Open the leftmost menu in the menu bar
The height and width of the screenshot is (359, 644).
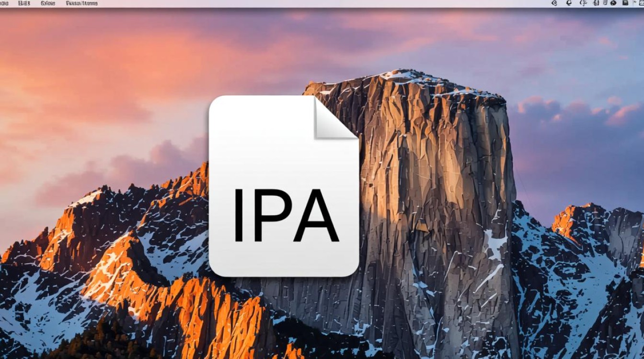4,3
